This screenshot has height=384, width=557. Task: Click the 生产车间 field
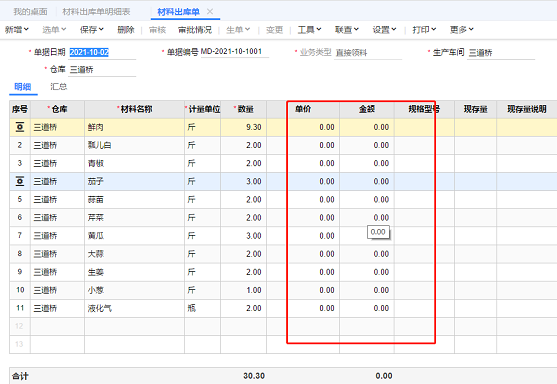[501, 53]
